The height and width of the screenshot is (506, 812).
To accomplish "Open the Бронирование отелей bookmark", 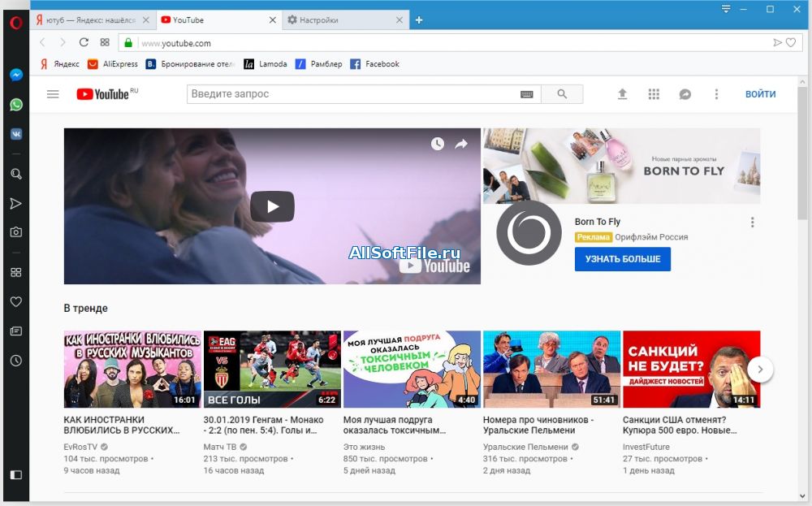I will pos(190,63).
